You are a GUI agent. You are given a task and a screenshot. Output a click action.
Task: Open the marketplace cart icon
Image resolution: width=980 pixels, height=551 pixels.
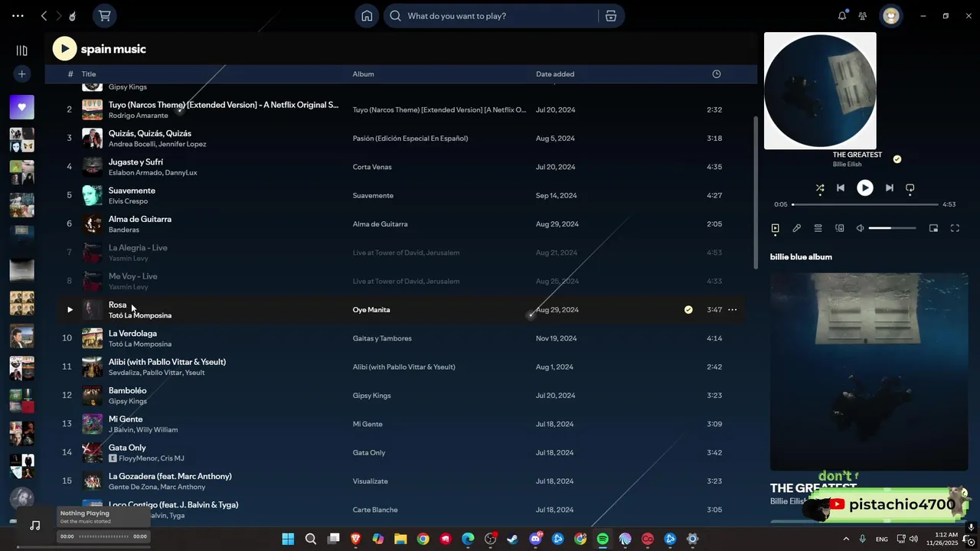click(x=105, y=15)
